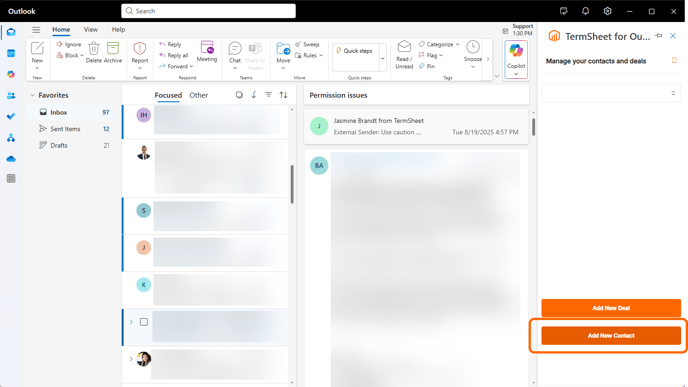688x387 pixels.
Task: Open the Inbox folder
Action: pyautogui.click(x=69, y=112)
